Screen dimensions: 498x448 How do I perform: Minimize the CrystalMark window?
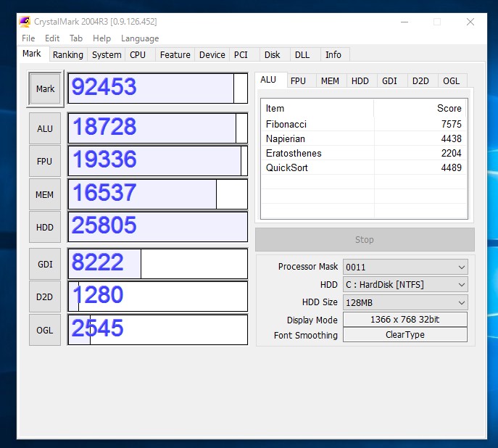[404, 22]
